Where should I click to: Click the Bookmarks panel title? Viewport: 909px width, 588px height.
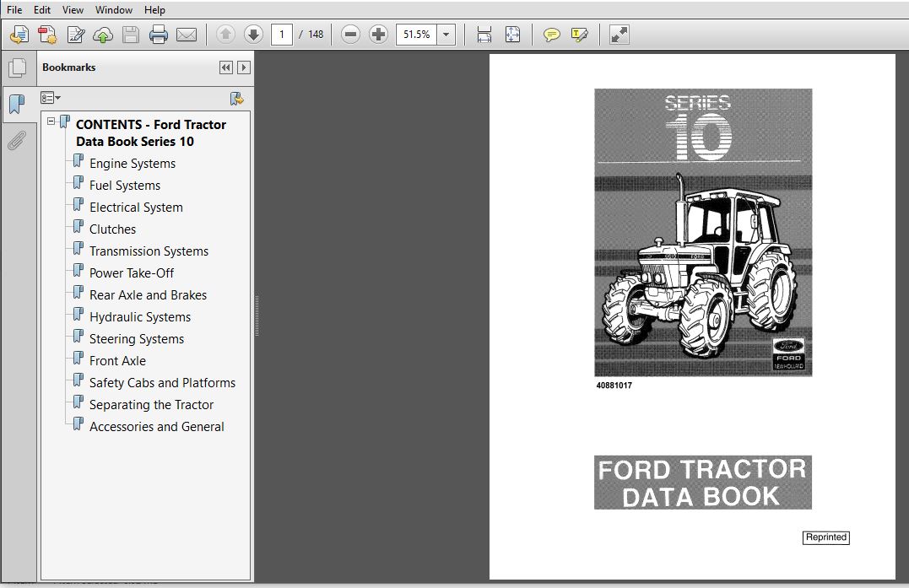(x=69, y=67)
